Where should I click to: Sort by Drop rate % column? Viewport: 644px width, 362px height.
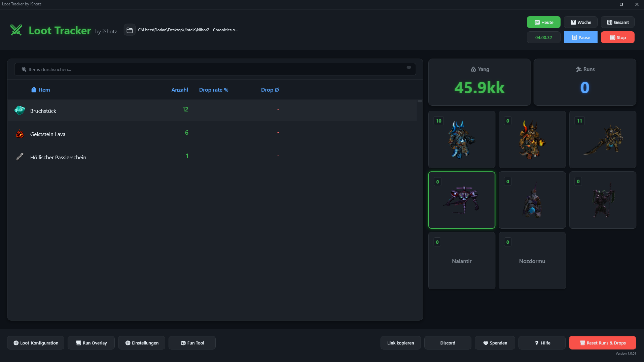click(x=213, y=90)
